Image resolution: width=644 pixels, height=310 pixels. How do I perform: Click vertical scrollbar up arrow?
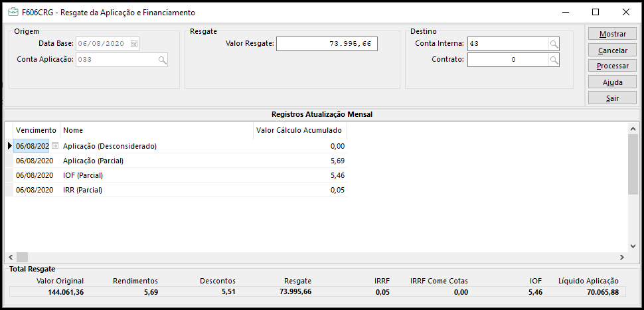(633, 129)
